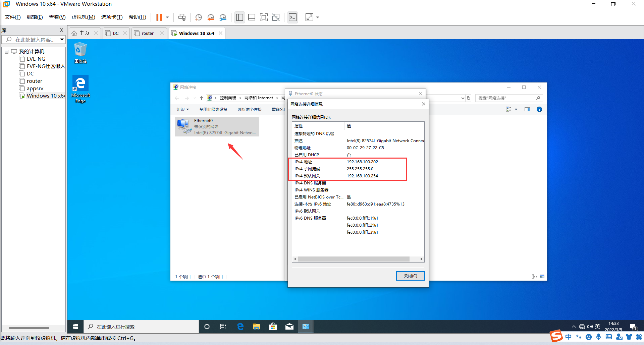Open the 组织 dropdown menu
Viewport: 644px width, 345px height.
183,110
